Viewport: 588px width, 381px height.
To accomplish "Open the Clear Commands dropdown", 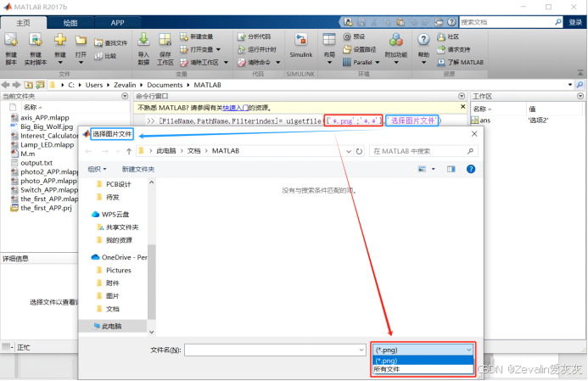I will 277,62.
